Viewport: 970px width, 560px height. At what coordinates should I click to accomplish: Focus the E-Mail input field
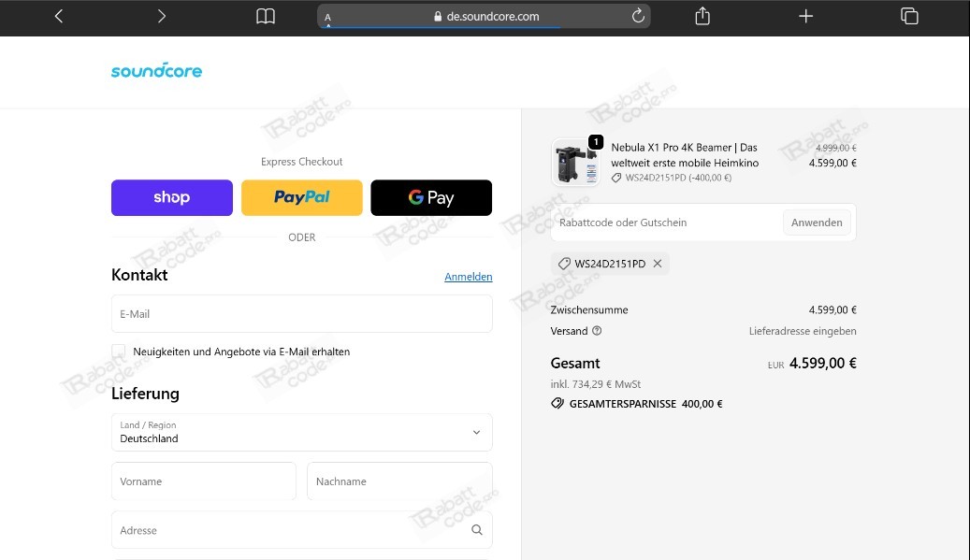pyautogui.click(x=302, y=314)
